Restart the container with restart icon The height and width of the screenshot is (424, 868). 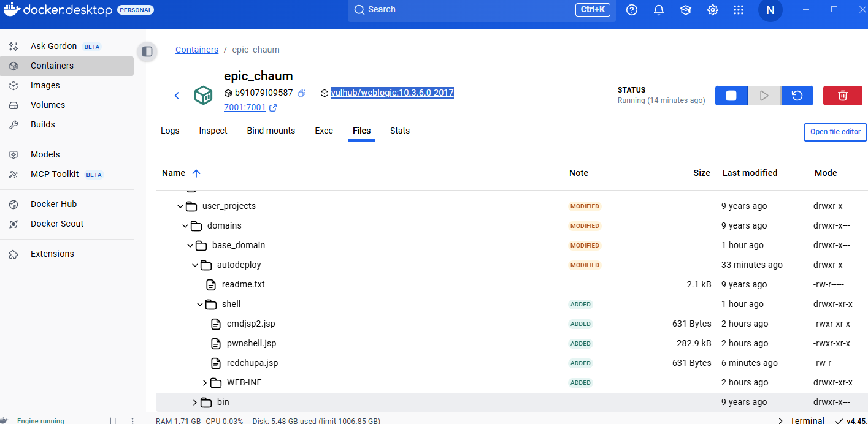tap(797, 96)
